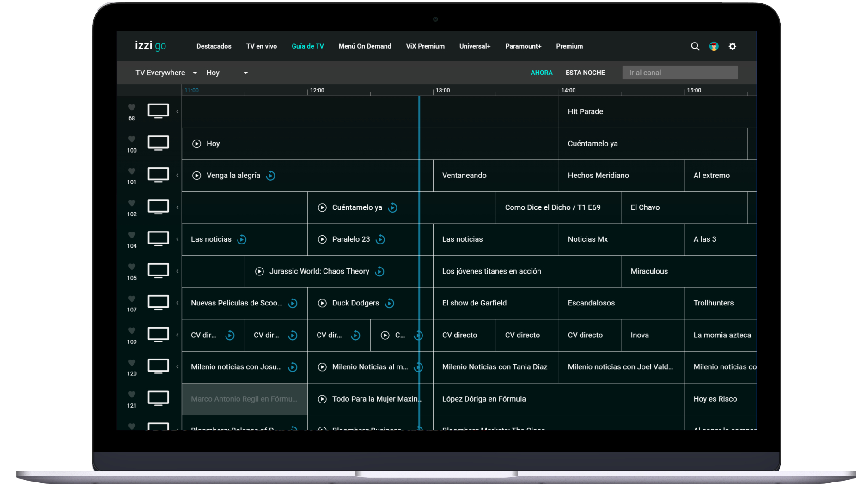Favorite channel 102 with the heart
Viewport: 868px width, 488px height.
coord(132,203)
